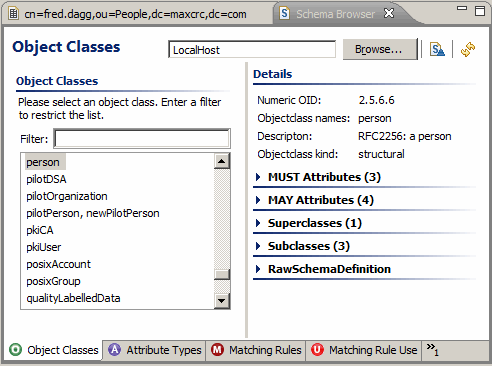Click the red Matching Rules M icon
Image resolution: width=492 pixels, height=366 pixels.
pos(217,350)
